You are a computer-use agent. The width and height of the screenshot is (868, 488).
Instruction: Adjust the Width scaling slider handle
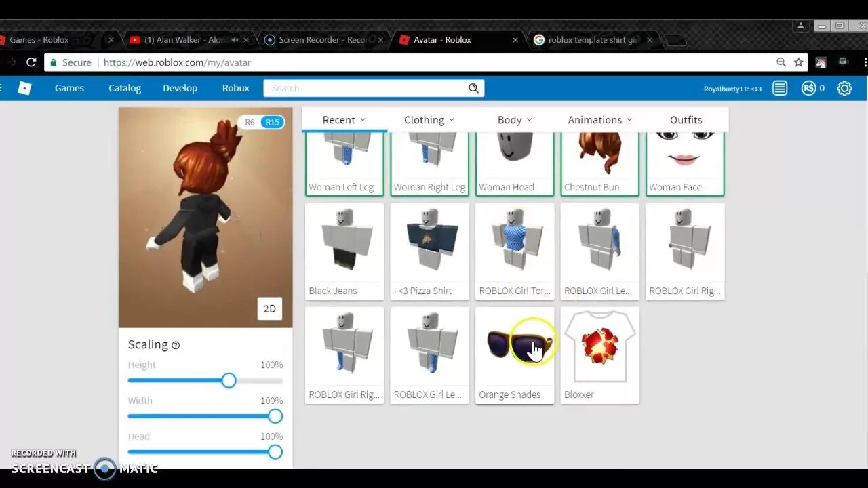coord(275,416)
